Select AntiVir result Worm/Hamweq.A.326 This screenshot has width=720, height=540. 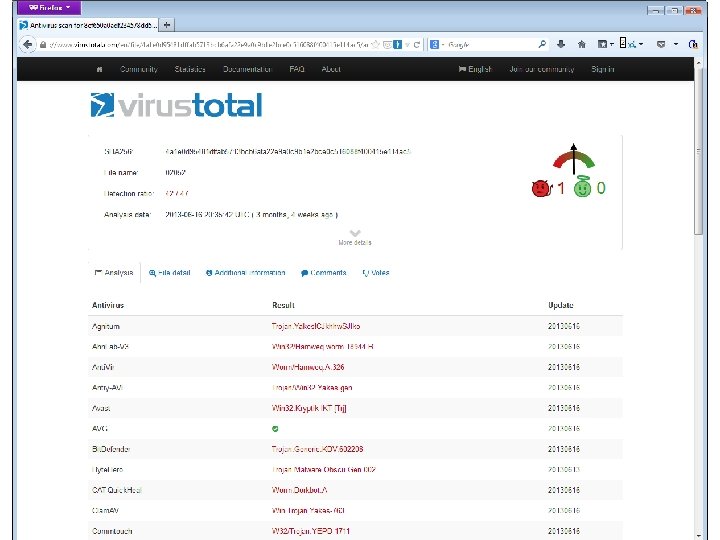[x=308, y=367]
